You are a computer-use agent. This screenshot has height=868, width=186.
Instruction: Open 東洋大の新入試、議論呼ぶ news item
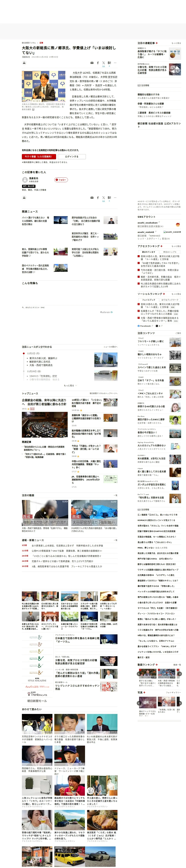pos(43,358)
